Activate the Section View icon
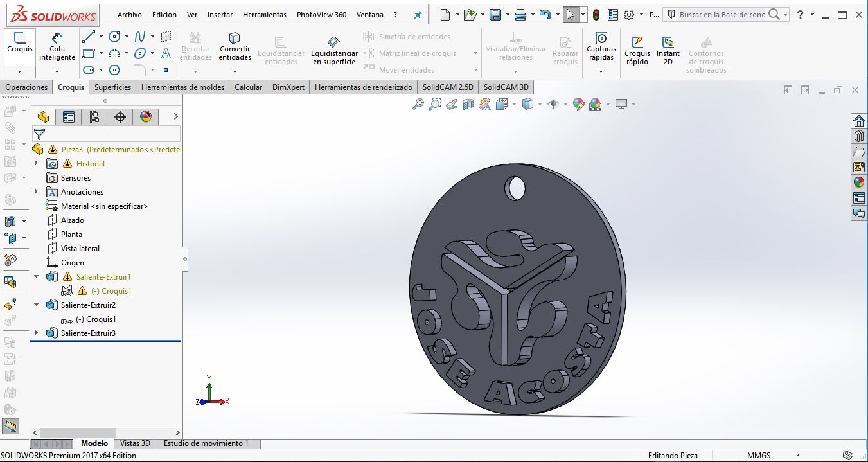Image resolution: width=868 pixels, height=462 pixels. click(468, 103)
